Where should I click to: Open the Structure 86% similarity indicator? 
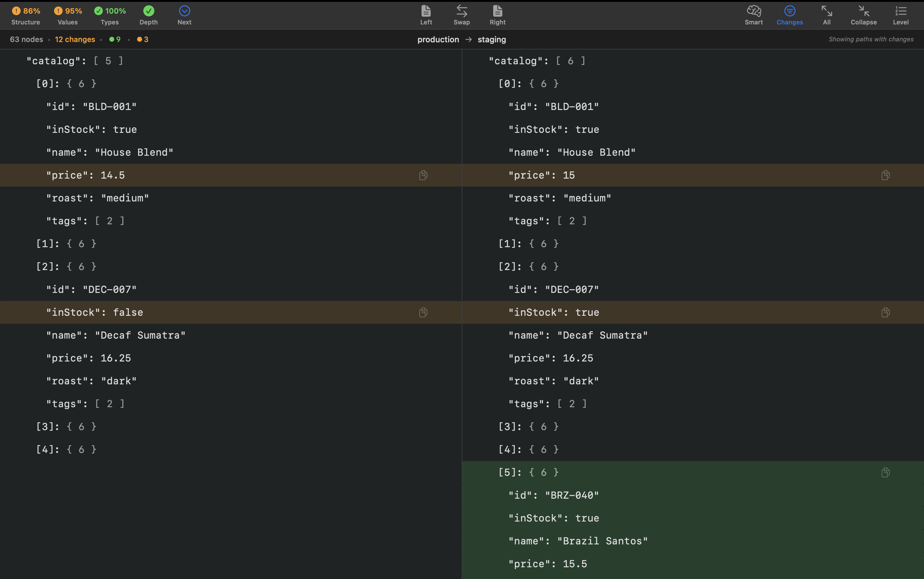(26, 16)
